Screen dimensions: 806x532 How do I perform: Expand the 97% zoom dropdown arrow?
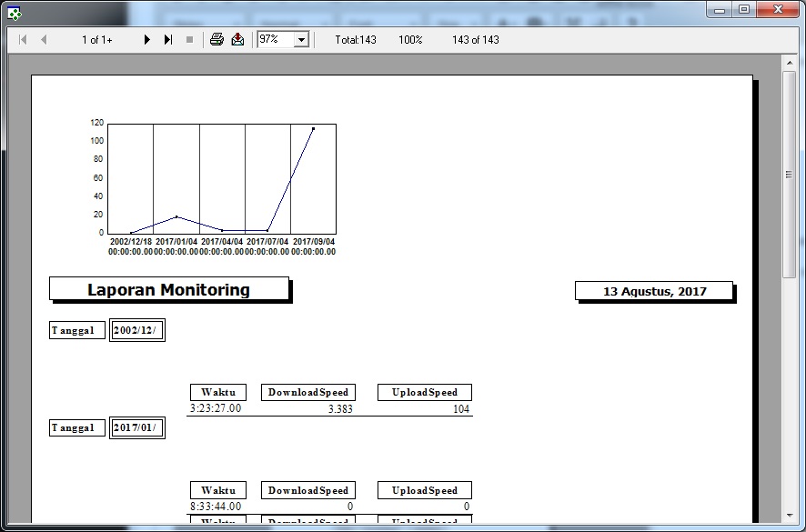coord(301,40)
